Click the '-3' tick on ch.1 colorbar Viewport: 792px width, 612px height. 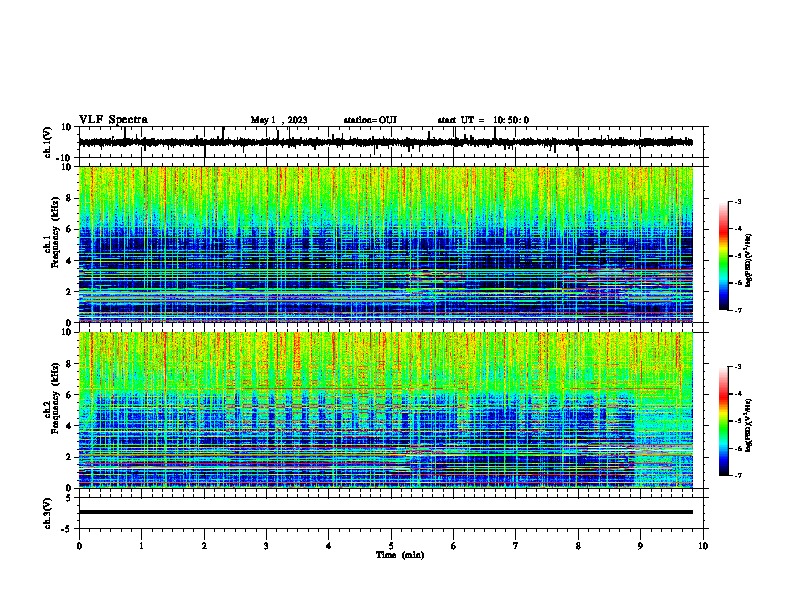pyautogui.click(x=737, y=201)
